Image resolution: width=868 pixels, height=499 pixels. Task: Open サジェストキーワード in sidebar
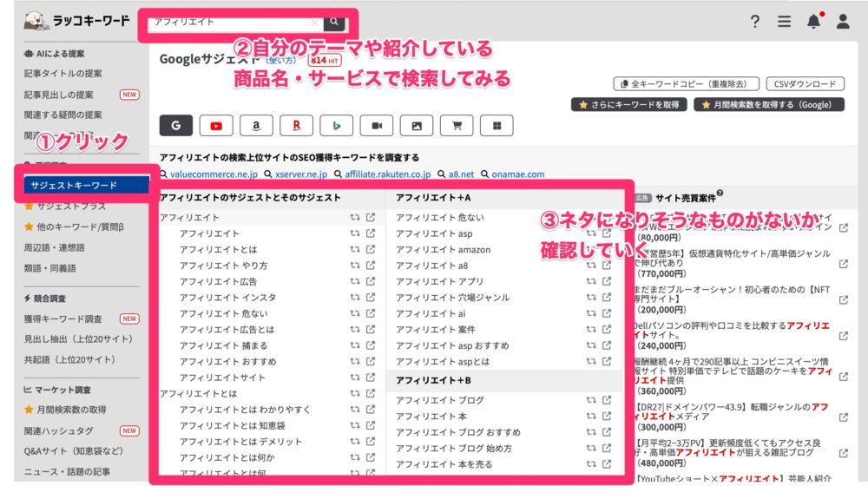74,186
